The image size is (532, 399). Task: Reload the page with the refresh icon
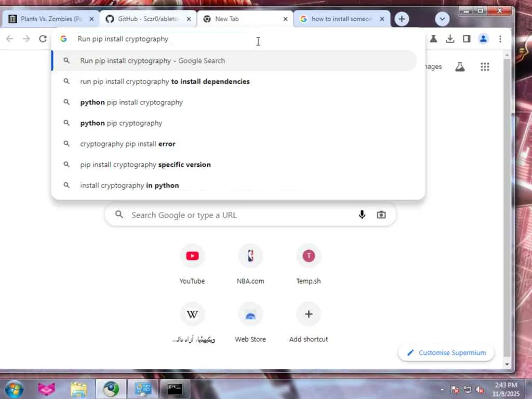(x=43, y=38)
